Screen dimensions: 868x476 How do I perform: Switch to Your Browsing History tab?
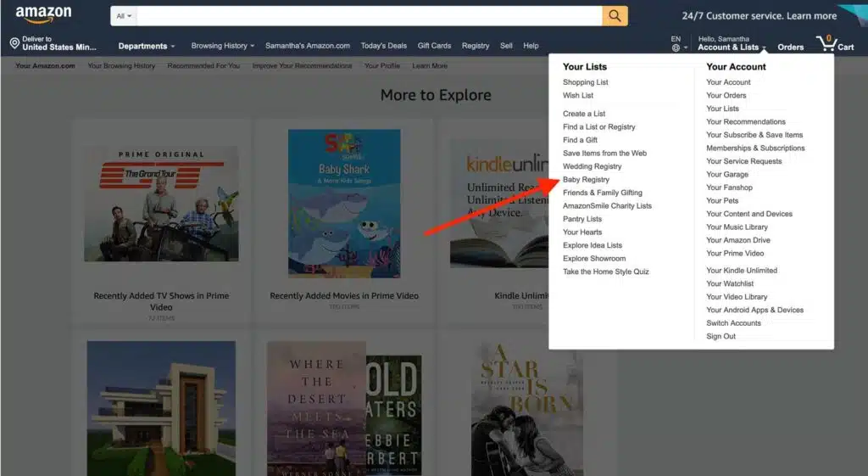tap(121, 65)
